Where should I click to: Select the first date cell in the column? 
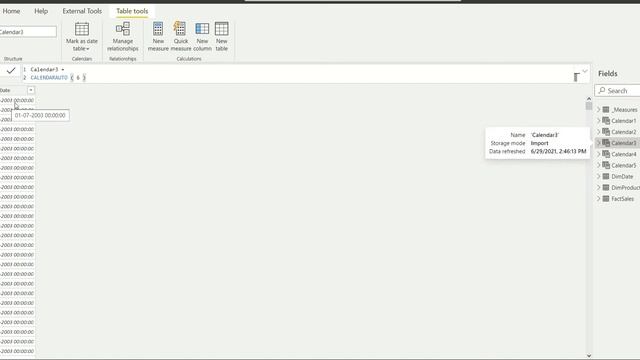tap(17, 100)
